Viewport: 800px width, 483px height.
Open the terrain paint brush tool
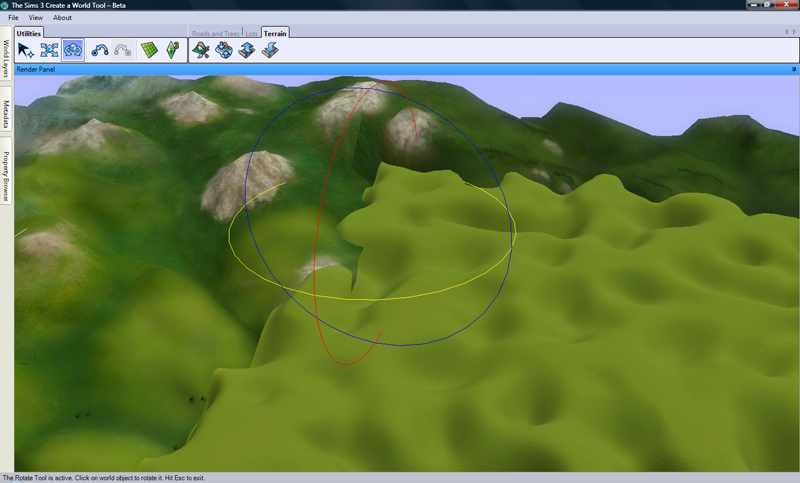[201, 50]
